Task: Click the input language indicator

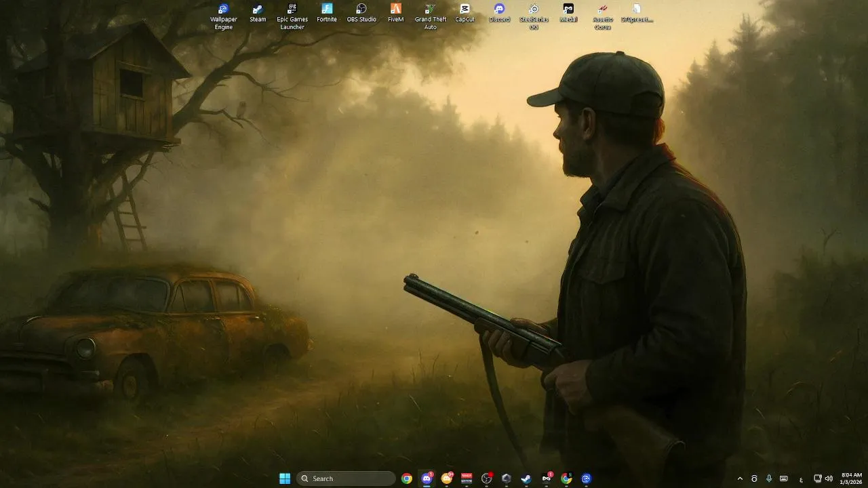Action: [x=801, y=479]
